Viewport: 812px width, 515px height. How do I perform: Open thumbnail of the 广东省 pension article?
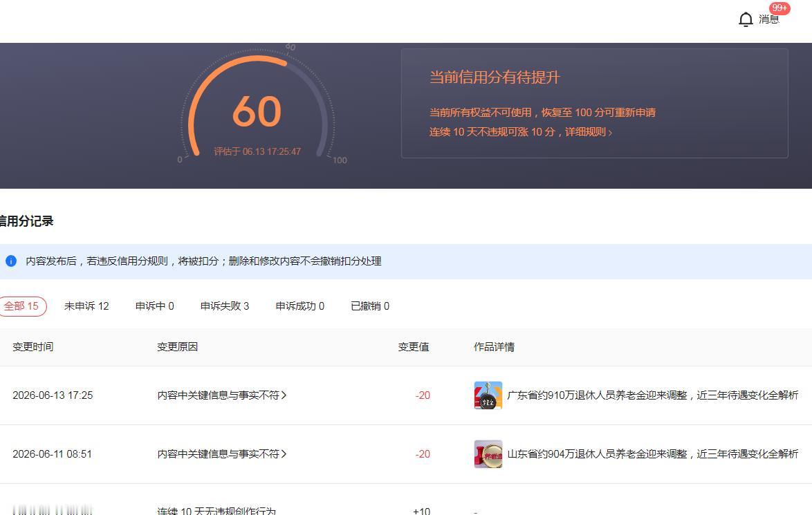[488, 395]
